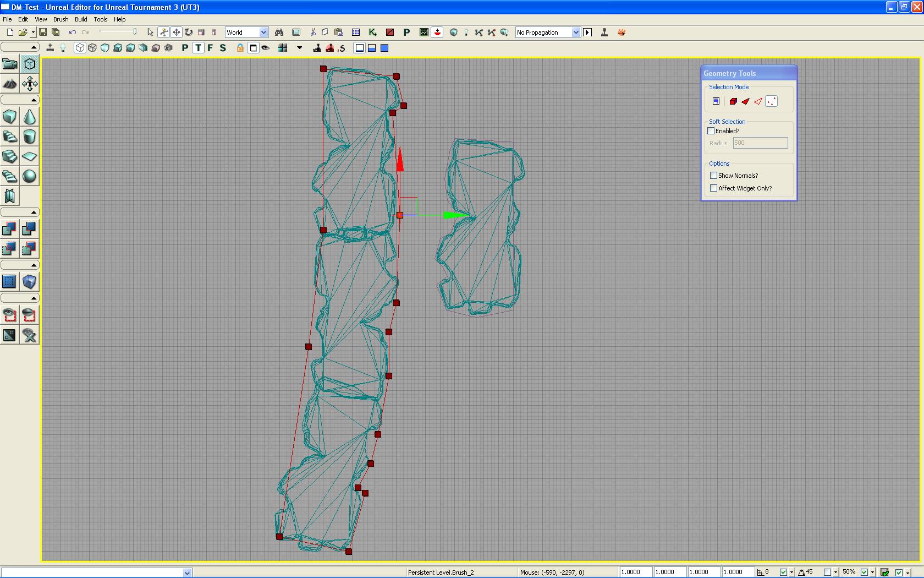Switch to Perspective viewport P button
The width and height of the screenshot is (924, 578).
(185, 48)
